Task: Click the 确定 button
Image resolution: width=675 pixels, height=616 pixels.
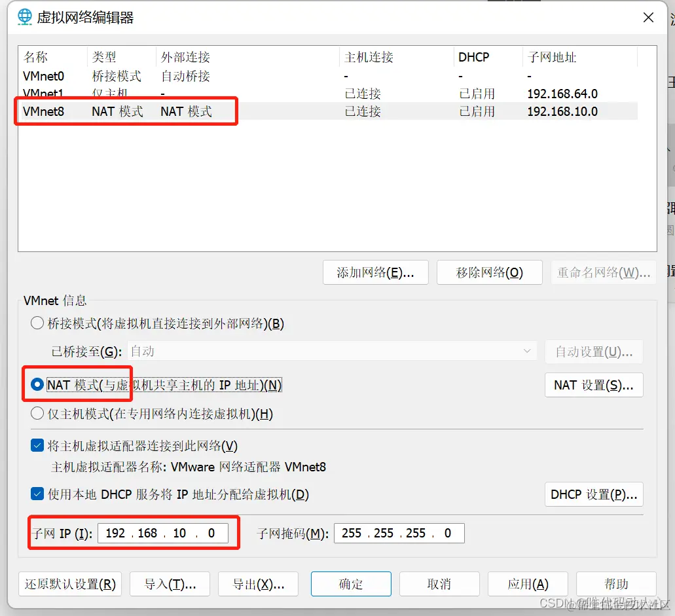Action: [351, 584]
